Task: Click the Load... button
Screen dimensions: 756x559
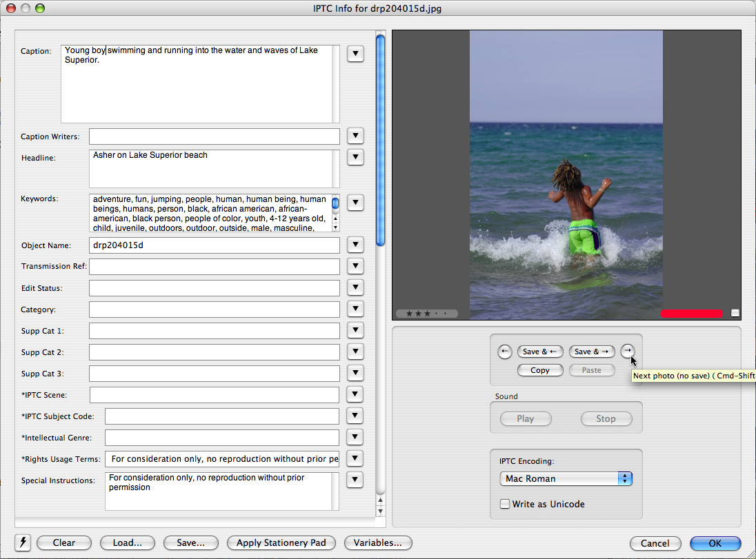Action: click(x=127, y=542)
